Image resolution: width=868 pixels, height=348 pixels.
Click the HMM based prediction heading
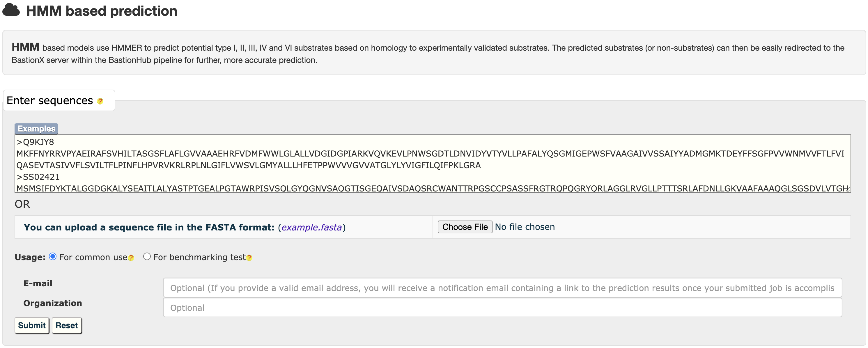101,11
